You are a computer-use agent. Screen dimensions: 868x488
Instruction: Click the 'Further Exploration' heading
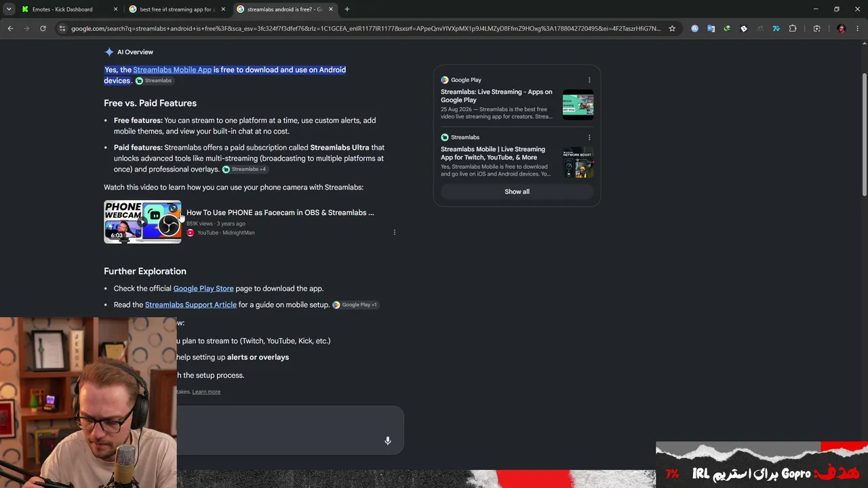pos(145,271)
